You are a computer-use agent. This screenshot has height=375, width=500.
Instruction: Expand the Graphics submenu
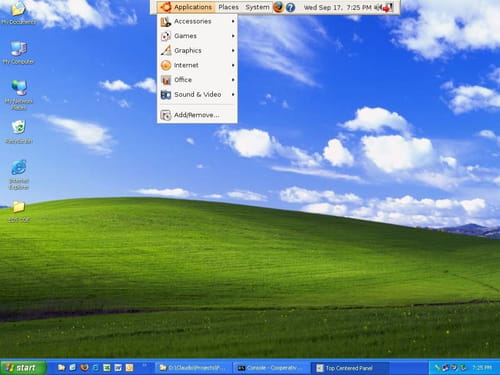pos(197,51)
